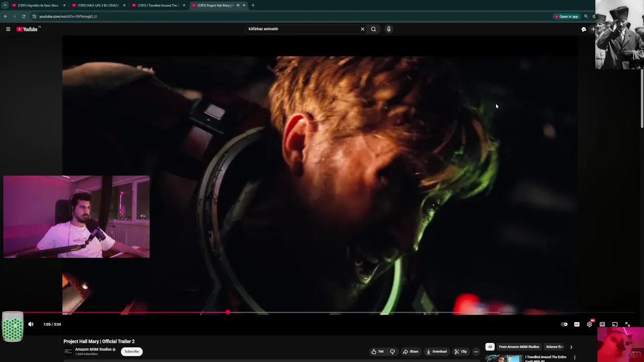Screen dimensions: 644x362
Task: Select the From Amazon MGM Studios chip
Action: (519, 347)
